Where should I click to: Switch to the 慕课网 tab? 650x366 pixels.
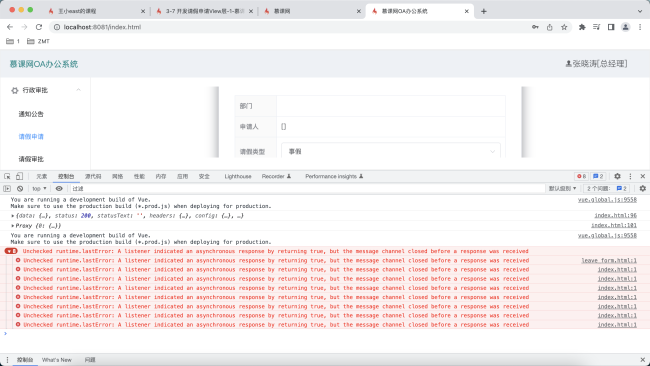[312, 11]
